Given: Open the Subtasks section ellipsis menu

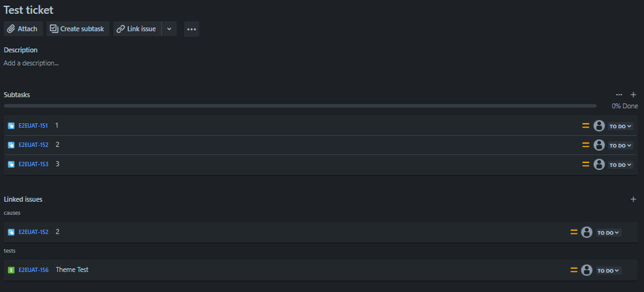Looking at the screenshot, I should (x=619, y=95).
